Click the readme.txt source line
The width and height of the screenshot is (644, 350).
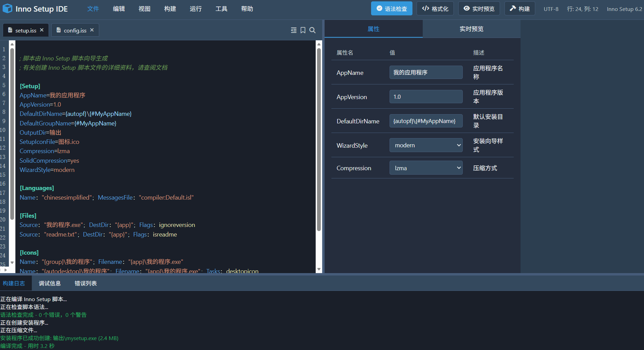[x=98, y=234]
